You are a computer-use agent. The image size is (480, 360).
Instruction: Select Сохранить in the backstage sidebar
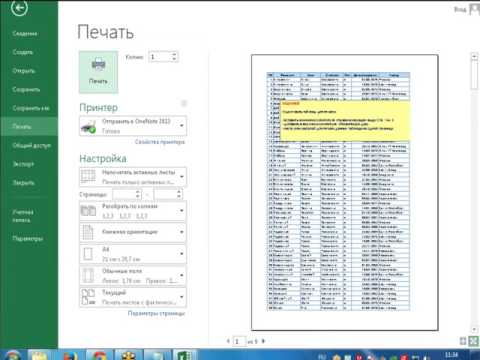click(x=26, y=90)
